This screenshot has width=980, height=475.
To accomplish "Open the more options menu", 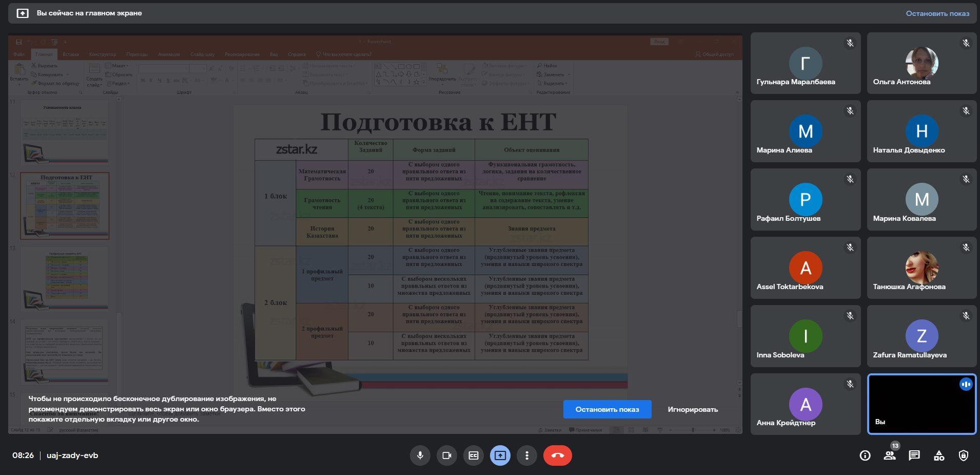I will (x=526, y=455).
